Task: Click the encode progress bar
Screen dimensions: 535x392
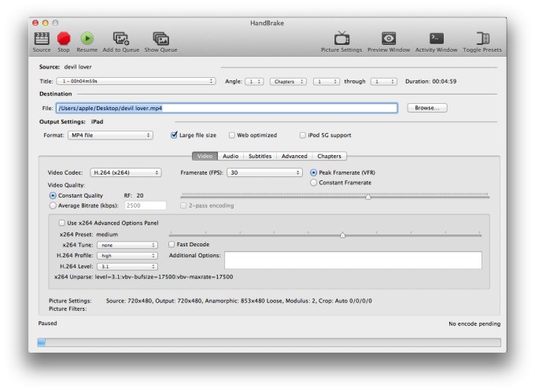Action: coord(269,342)
